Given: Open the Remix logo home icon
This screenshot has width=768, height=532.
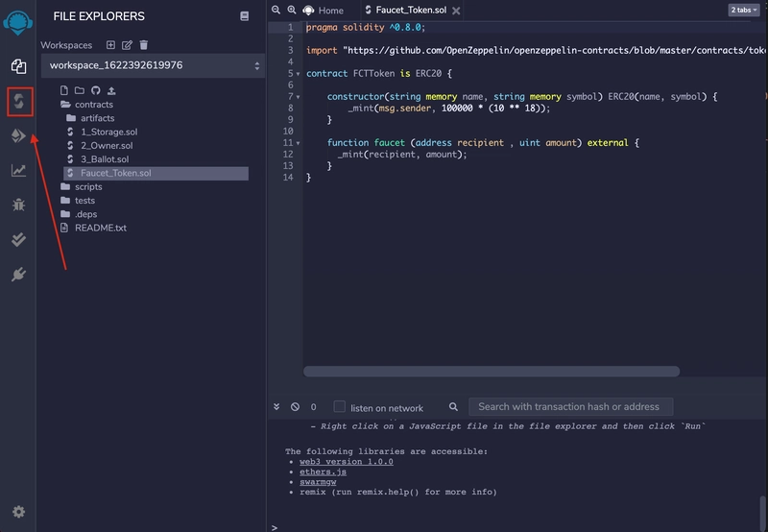Looking at the screenshot, I should click(18, 22).
